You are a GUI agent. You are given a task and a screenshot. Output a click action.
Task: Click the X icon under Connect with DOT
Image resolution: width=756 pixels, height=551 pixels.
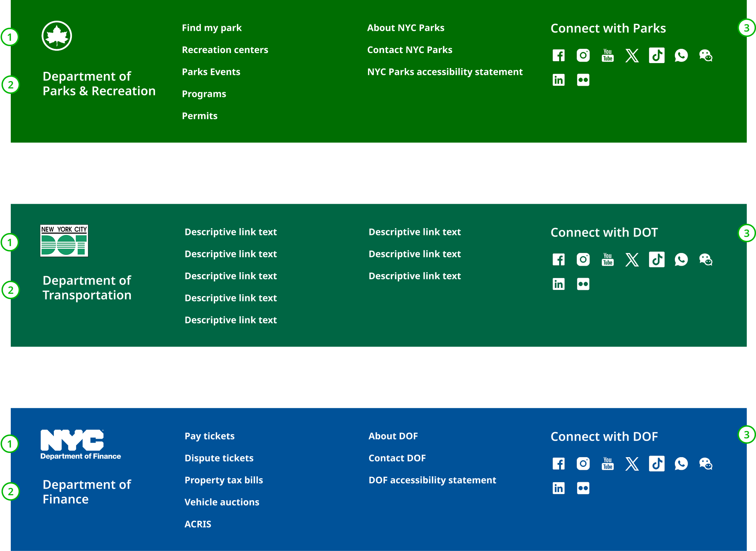(632, 260)
